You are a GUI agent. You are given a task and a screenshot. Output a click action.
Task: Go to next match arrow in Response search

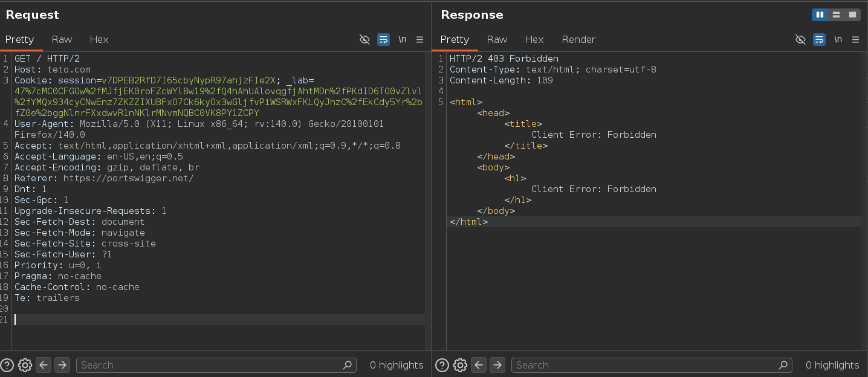point(497,365)
